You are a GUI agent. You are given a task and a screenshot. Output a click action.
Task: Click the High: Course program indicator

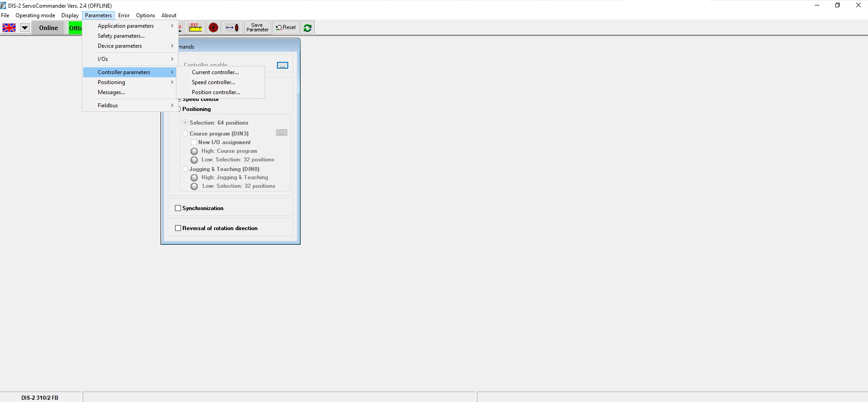coord(194,151)
